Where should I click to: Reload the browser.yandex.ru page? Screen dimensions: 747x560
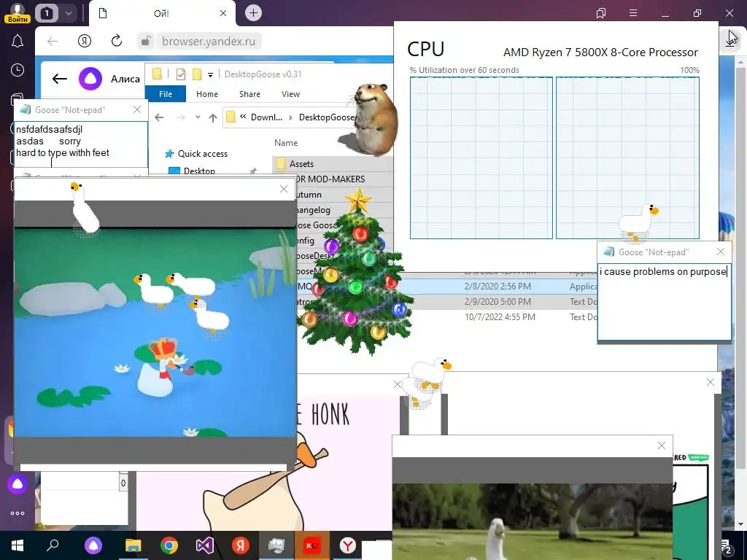(117, 41)
